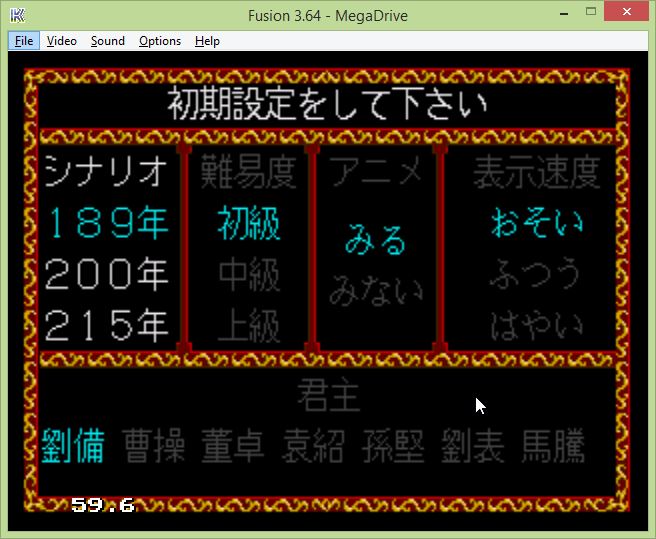
Task: Click the 君主 section label
Action: tap(328, 395)
